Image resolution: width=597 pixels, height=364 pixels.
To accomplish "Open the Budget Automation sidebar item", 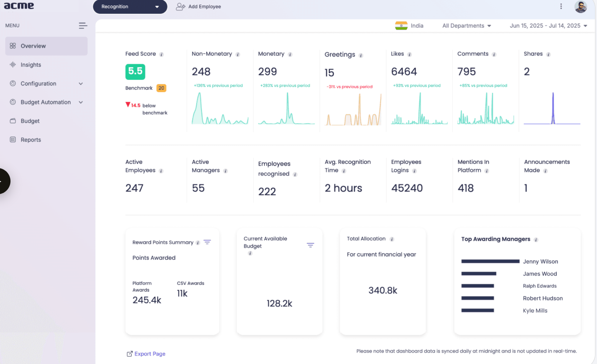I will (46, 102).
